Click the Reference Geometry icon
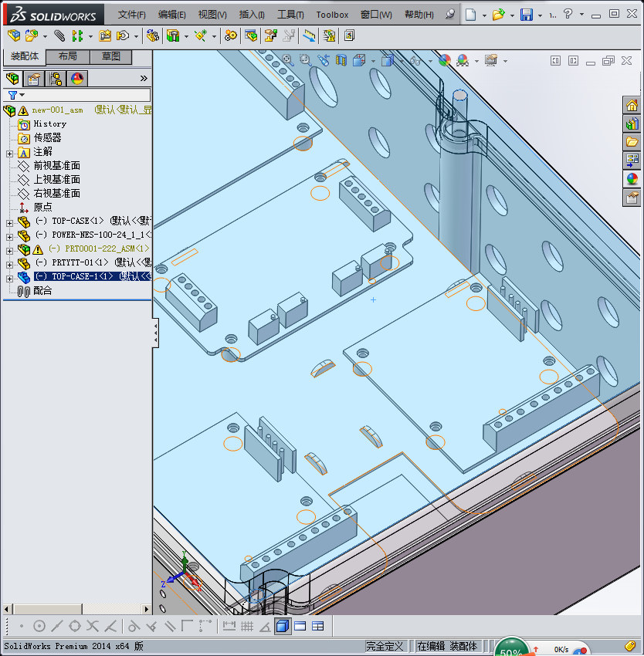This screenshot has height=656, width=644. [201, 36]
